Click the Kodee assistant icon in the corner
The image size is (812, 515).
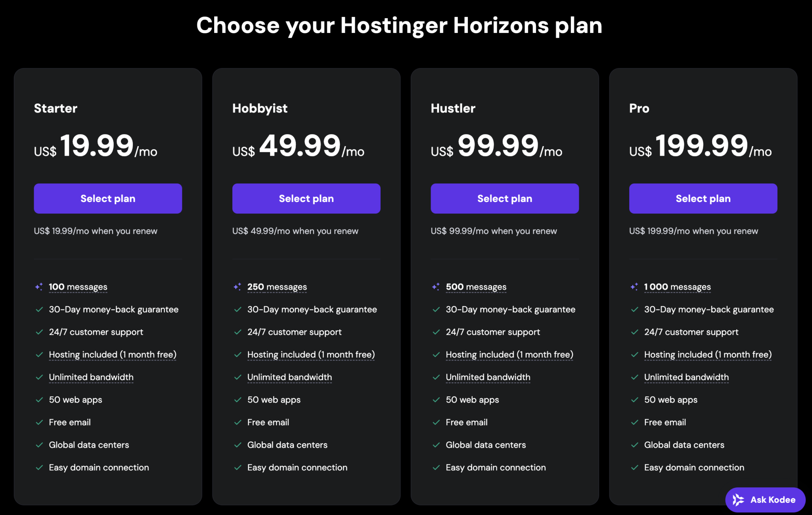tap(737, 500)
